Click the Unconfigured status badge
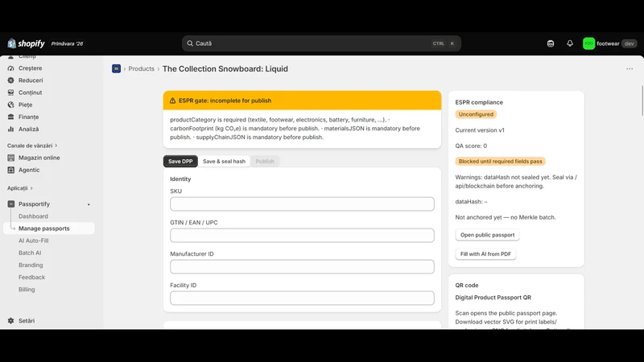644x362 pixels. point(476,114)
